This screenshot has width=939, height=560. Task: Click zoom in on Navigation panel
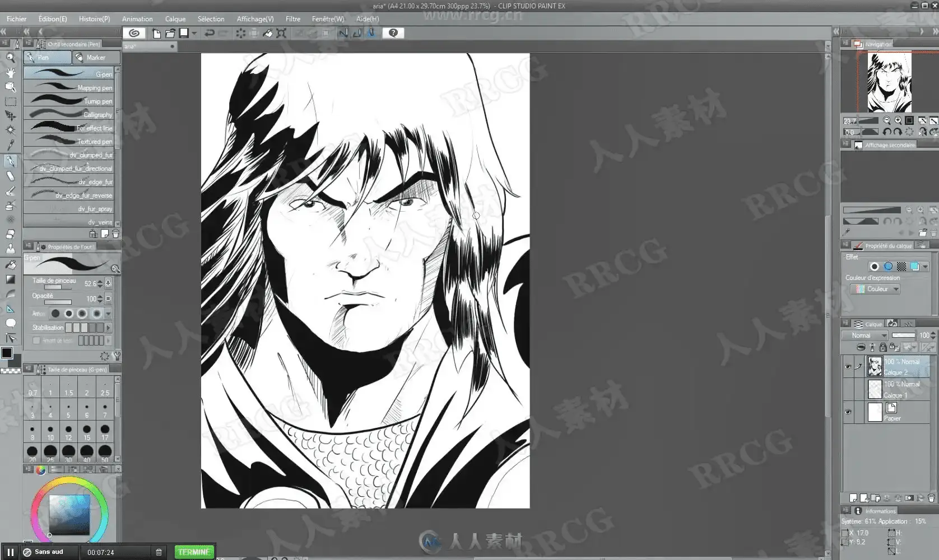(x=898, y=120)
